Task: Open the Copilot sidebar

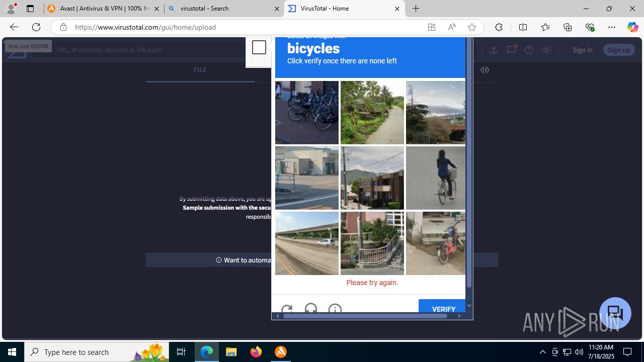Action: coord(632,27)
